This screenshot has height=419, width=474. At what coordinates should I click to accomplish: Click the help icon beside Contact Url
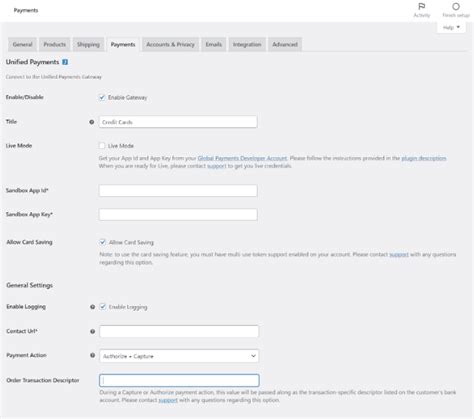[92, 331]
